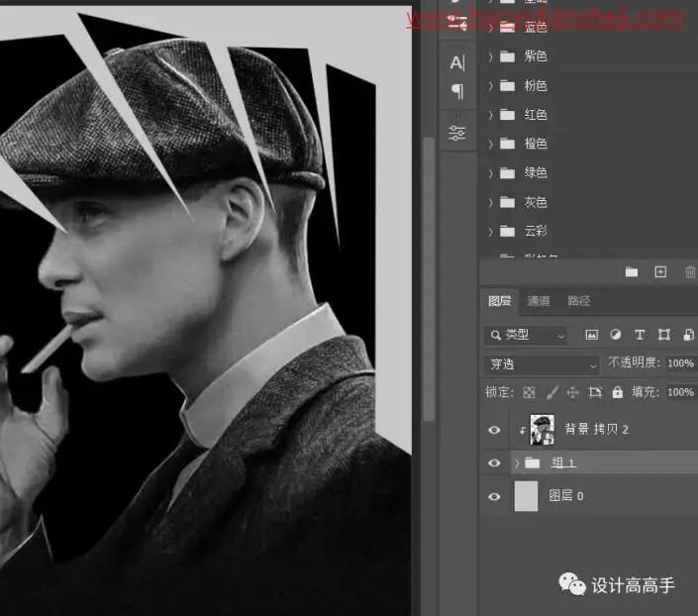The image size is (698, 616).
Task: Select the 图层 0 gray thumbnail
Action: point(526,496)
